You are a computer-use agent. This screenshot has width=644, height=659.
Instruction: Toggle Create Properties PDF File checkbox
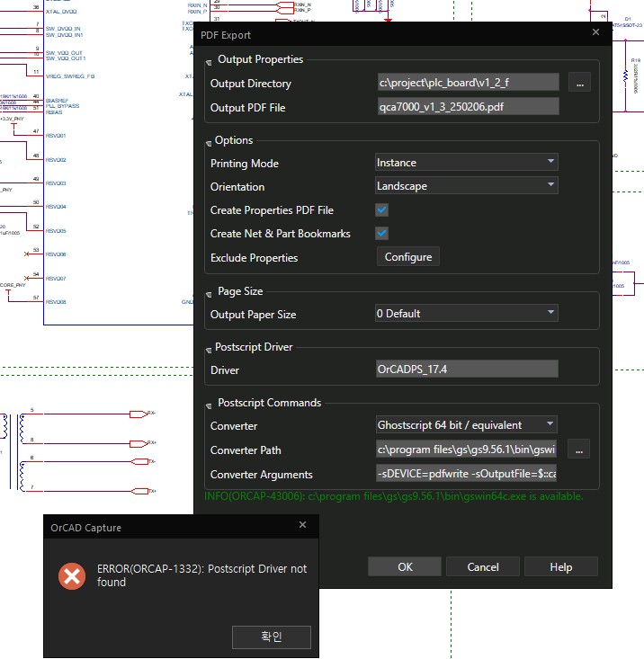381,209
